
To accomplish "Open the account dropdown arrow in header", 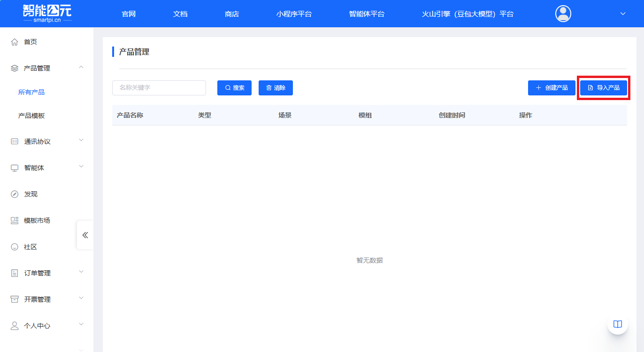I will pyautogui.click(x=623, y=14).
